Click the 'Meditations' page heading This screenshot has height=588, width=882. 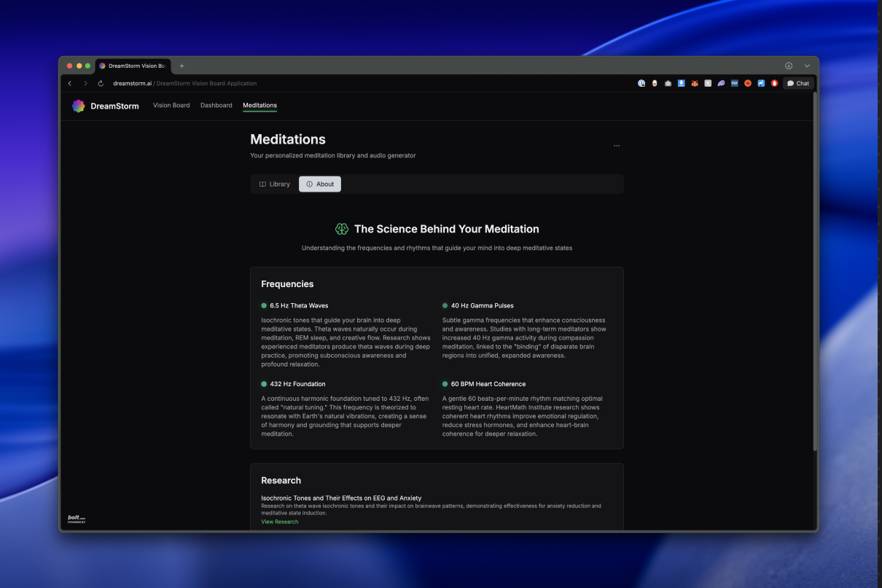[x=288, y=139]
